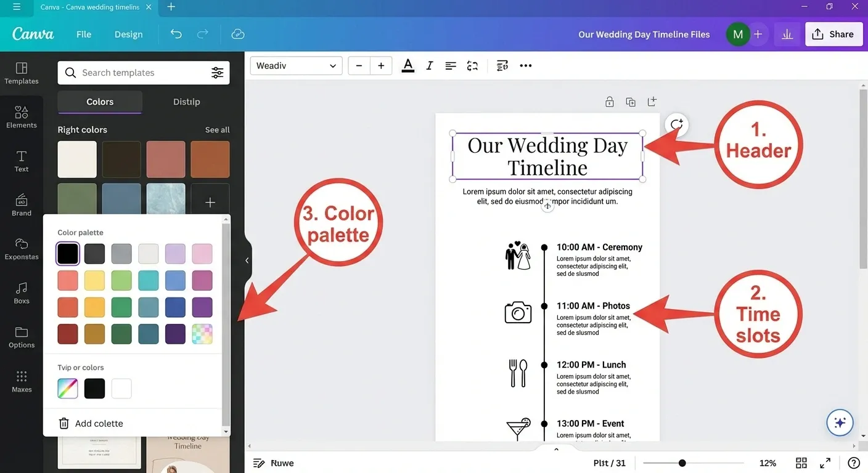Open the File menu

pos(83,34)
